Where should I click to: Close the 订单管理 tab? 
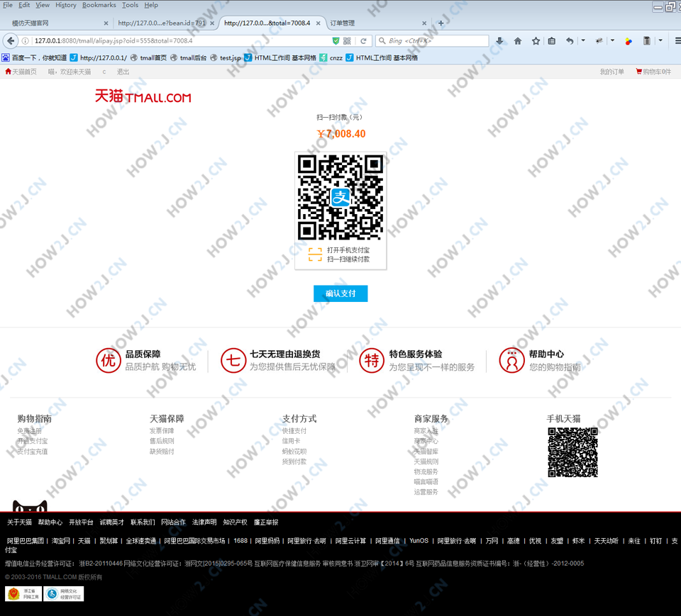[424, 23]
